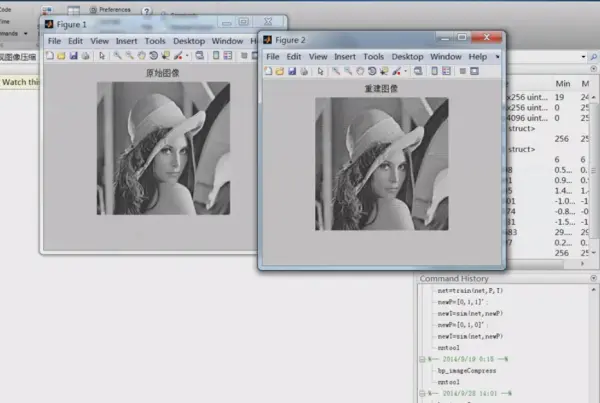Click workspace Min column header
Viewport: 600px width, 403px height.
[562, 83]
